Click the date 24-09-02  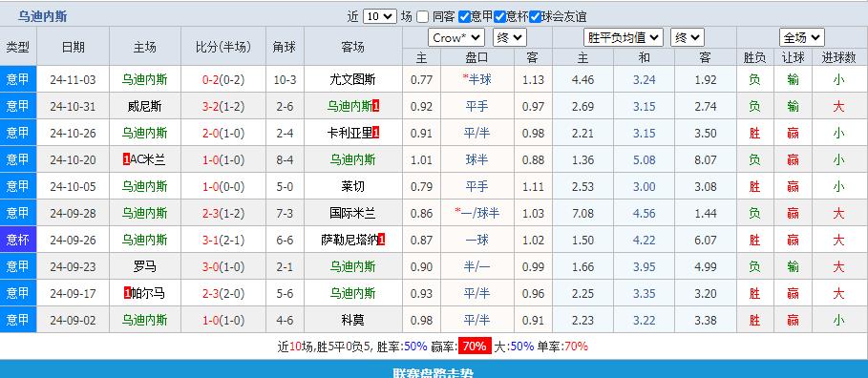[x=73, y=320]
